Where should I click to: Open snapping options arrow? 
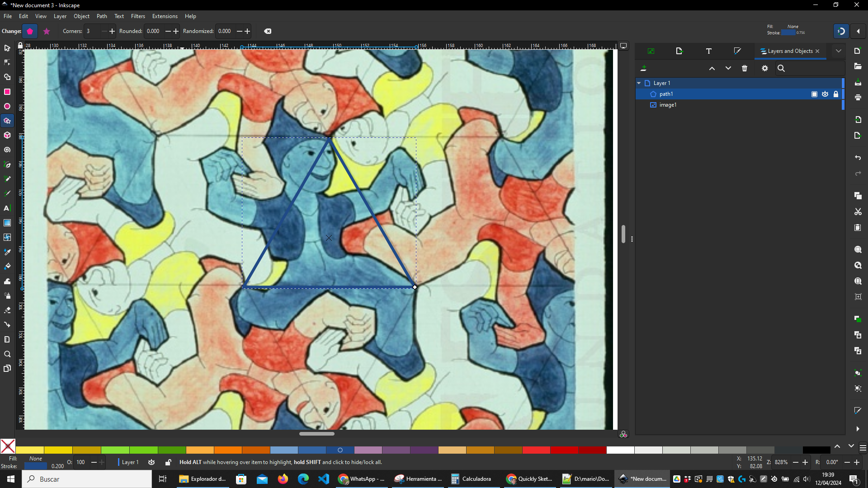(x=858, y=31)
